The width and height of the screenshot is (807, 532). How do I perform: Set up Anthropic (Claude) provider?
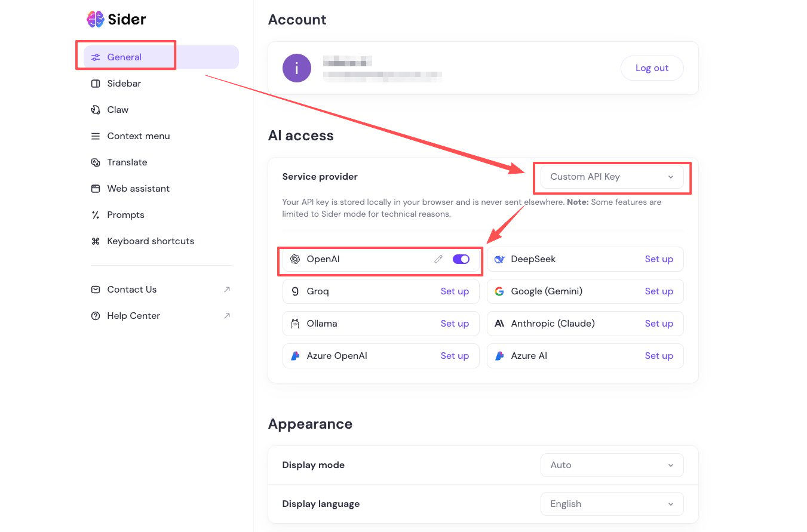pos(659,324)
